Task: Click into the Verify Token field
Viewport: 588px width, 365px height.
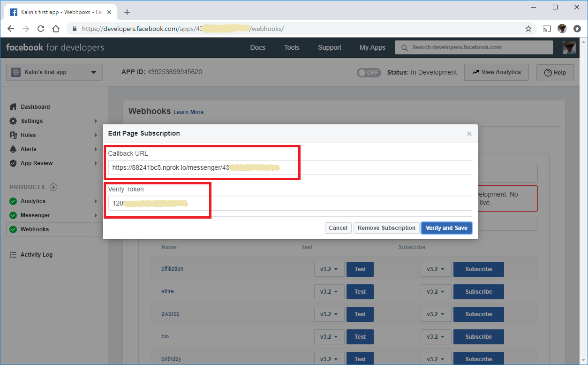Action: coord(290,203)
